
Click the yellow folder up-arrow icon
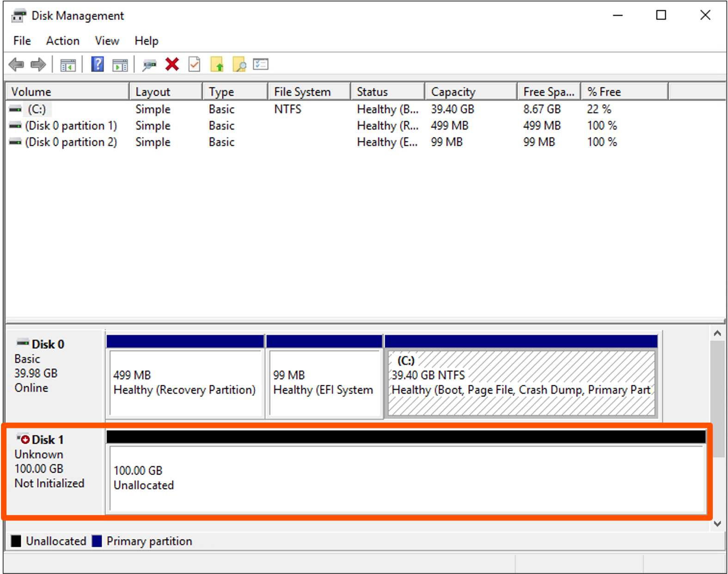tap(217, 64)
